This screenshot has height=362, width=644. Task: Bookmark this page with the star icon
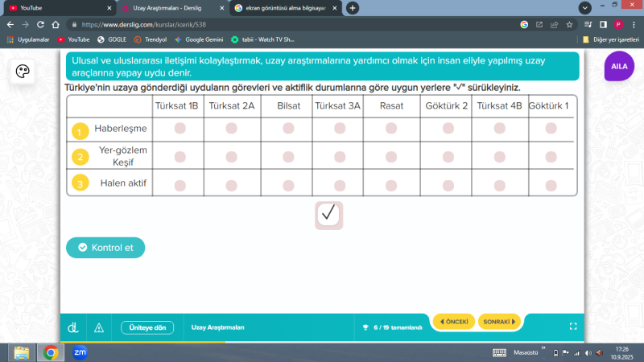569,24
